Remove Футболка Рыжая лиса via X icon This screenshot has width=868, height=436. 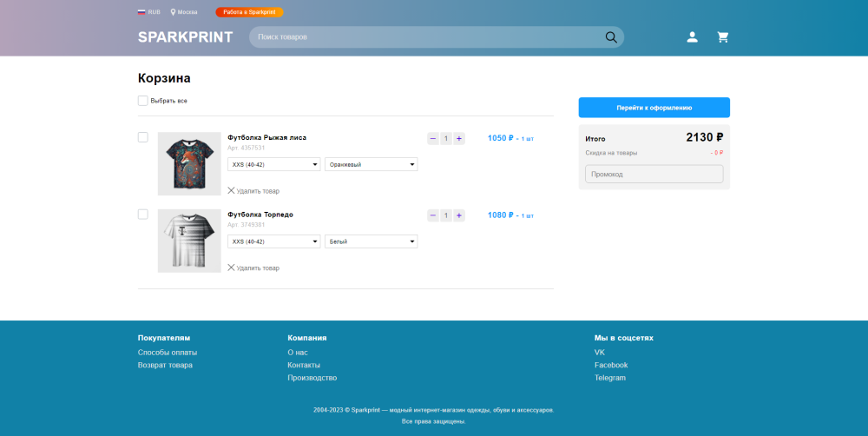click(x=231, y=190)
